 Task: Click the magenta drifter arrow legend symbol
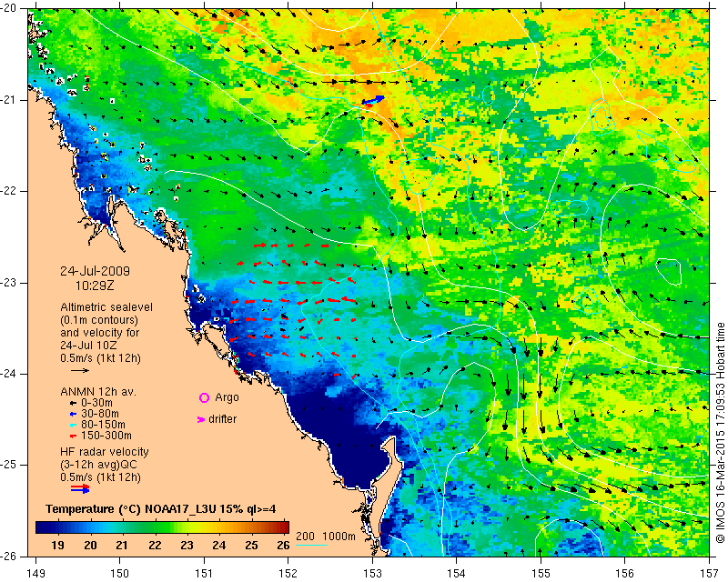(201, 419)
